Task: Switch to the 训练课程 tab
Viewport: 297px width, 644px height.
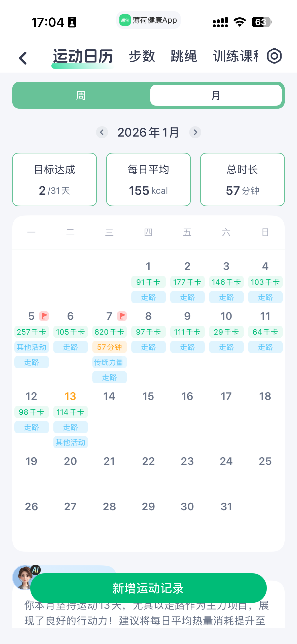Action: pyautogui.click(x=235, y=56)
